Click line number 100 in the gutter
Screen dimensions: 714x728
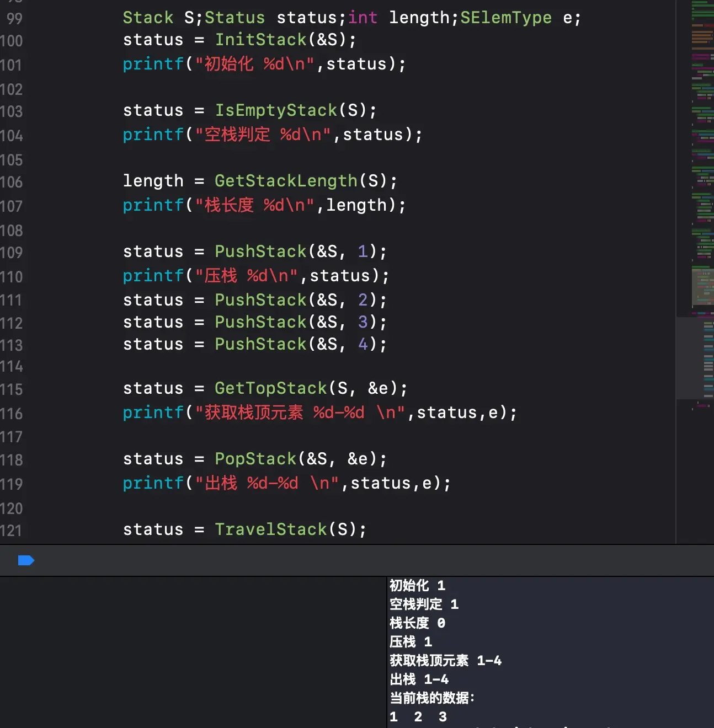pyautogui.click(x=12, y=41)
